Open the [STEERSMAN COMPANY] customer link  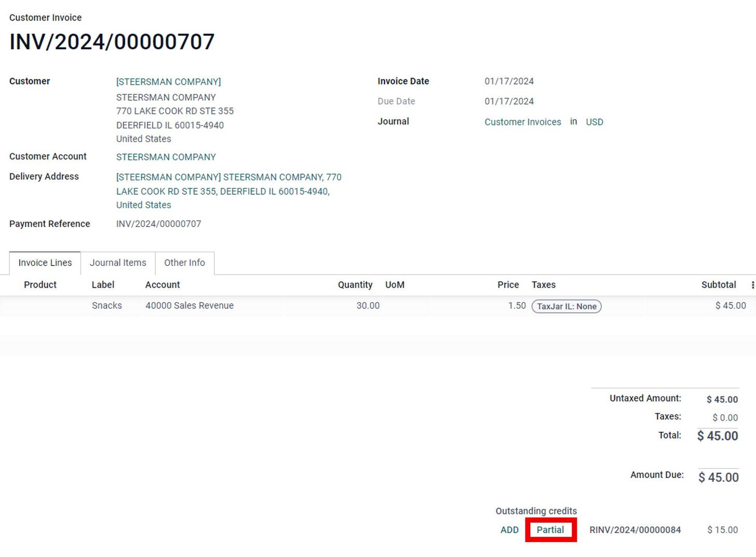(168, 82)
